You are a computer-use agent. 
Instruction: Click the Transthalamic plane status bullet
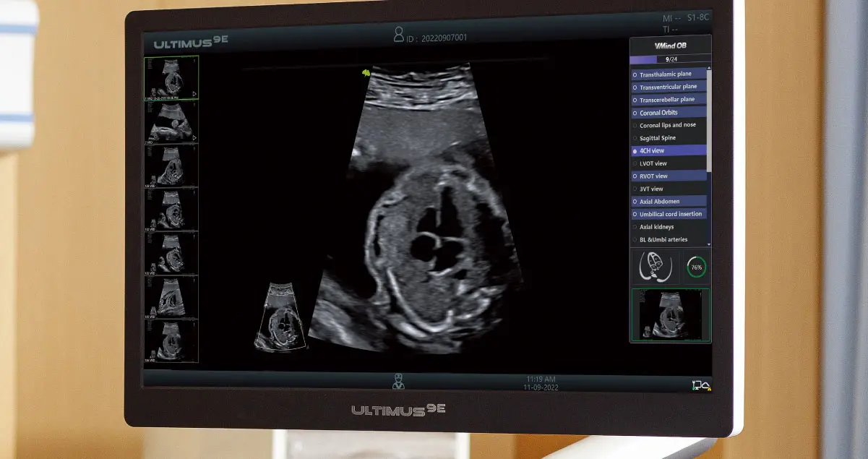tap(635, 74)
